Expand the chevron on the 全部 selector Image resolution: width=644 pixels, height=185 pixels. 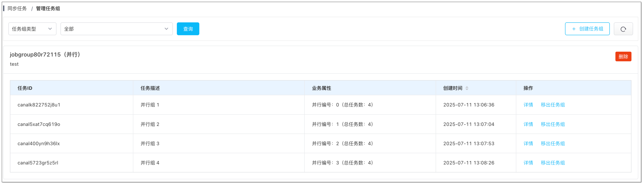tap(167, 29)
